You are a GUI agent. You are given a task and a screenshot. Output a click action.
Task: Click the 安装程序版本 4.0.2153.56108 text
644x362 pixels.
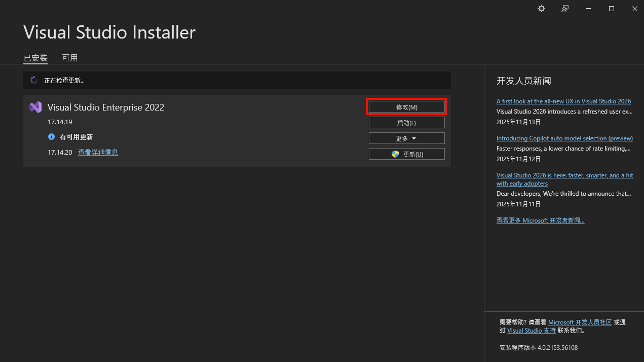point(539,348)
